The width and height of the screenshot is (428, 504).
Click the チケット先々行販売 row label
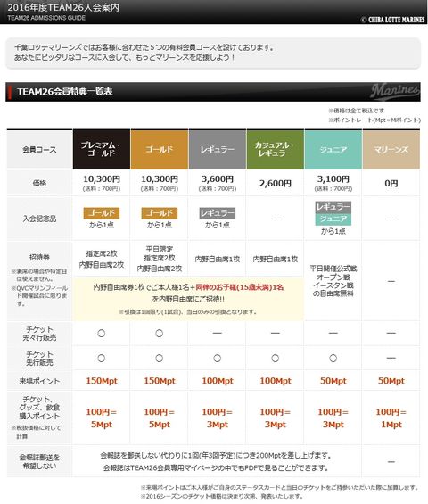tap(39, 334)
